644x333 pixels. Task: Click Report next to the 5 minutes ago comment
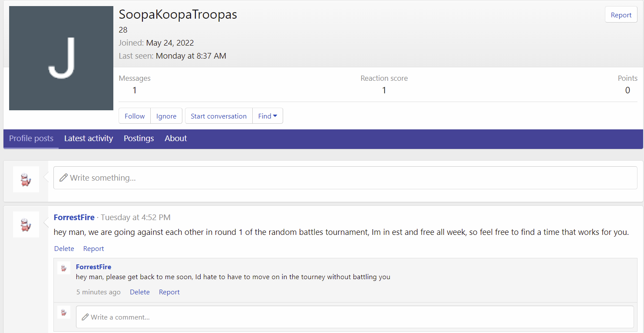169,292
